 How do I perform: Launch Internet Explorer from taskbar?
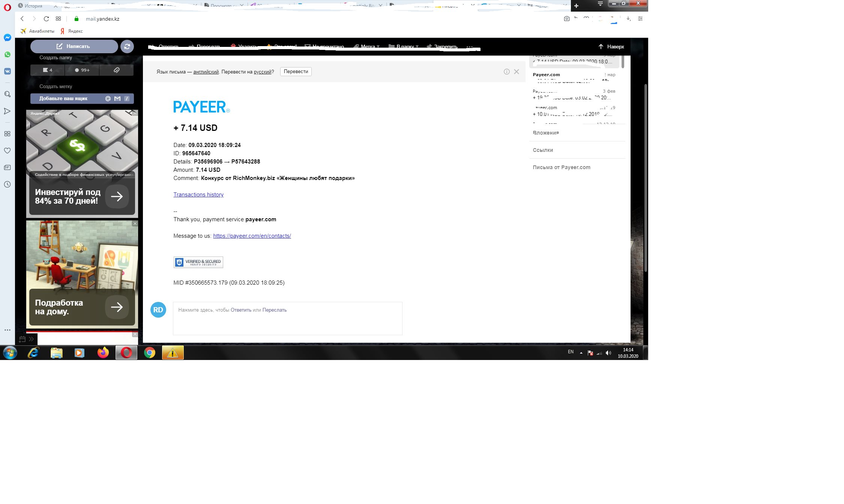click(x=33, y=353)
